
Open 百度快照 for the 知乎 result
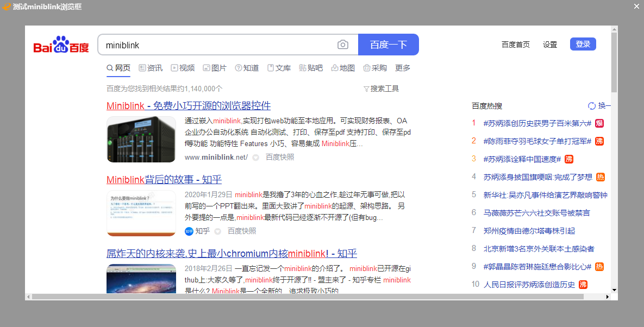[x=242, y=231]
